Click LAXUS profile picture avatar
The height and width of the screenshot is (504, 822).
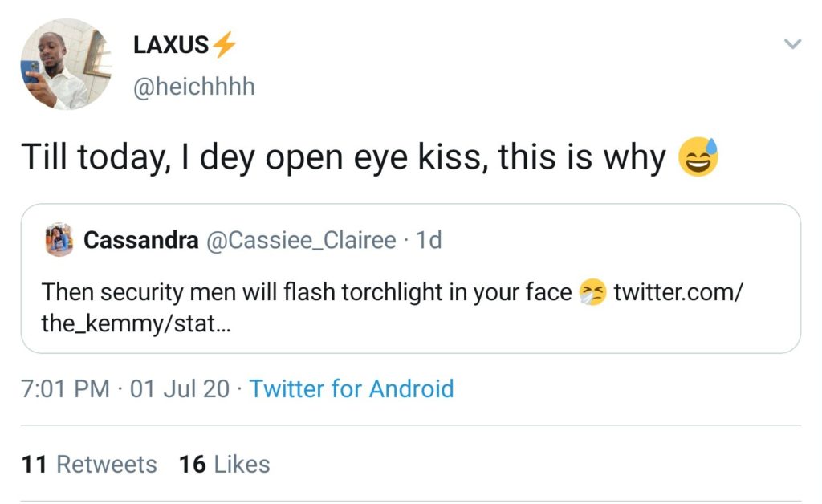pyautogui.click(x=66, y=64)
